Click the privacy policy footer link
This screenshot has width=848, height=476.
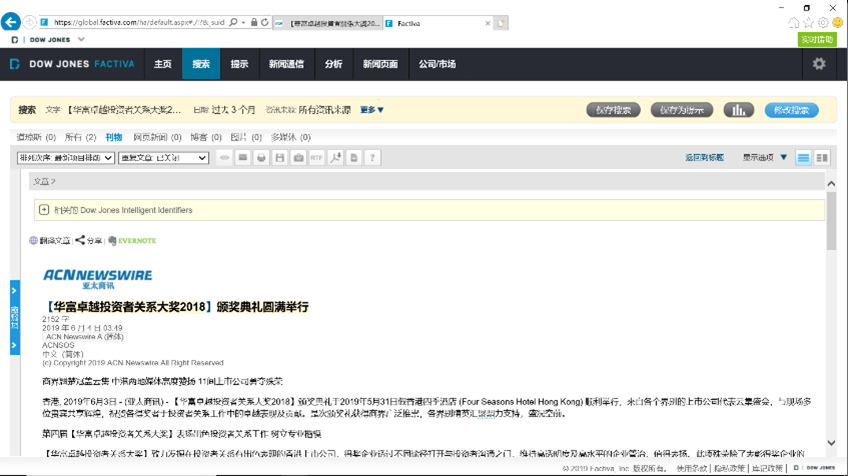[x=729, y=468]
